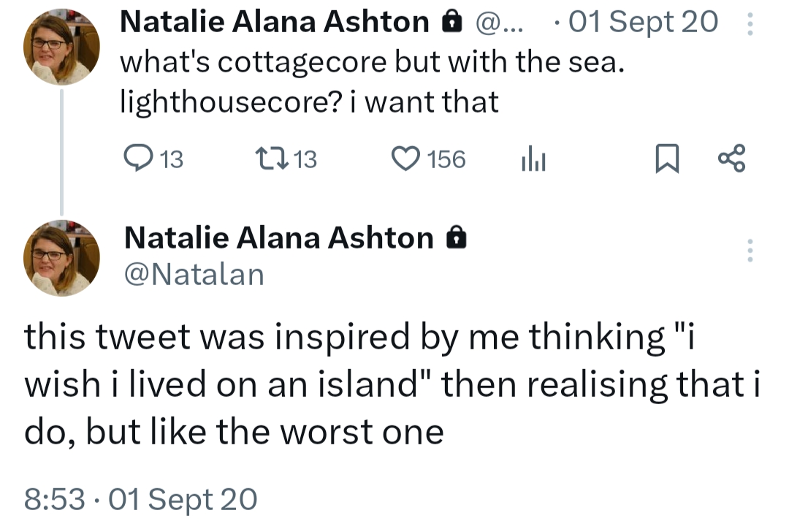Click the 8:53 · 01 Sept 20 timestamp
The image size is (789, 532).
(x=140, y=500)
